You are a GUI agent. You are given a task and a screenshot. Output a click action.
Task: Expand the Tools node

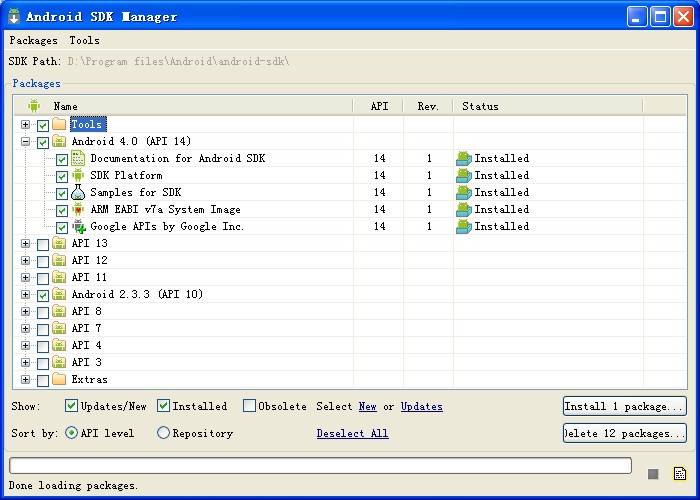[x=25, y=125]
